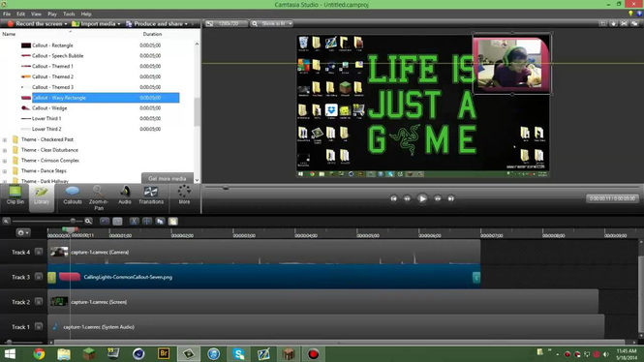Image resolution: width=644 pixels, height=362 pixels.
Task: Toggle lock on Track 3
Action: pyautogui.click(x=38, y=277)
